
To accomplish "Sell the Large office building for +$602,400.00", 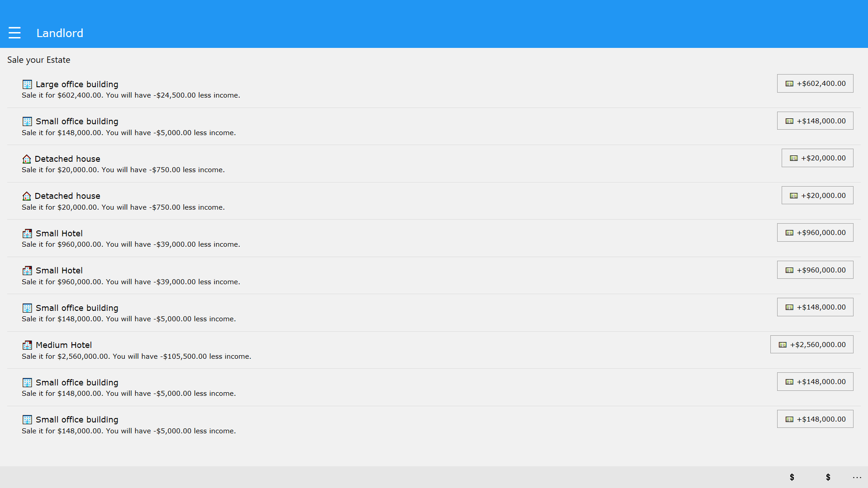I will point(815,84).
